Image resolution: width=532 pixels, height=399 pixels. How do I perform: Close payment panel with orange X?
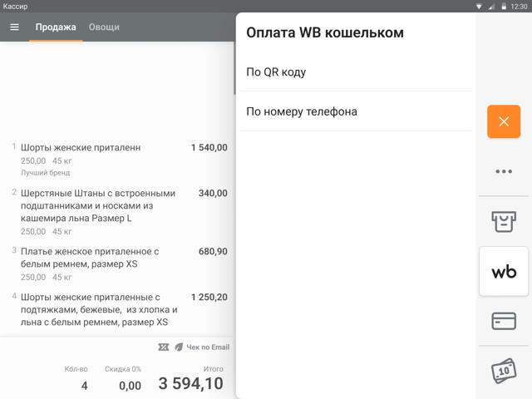click(x=504, y=121)
